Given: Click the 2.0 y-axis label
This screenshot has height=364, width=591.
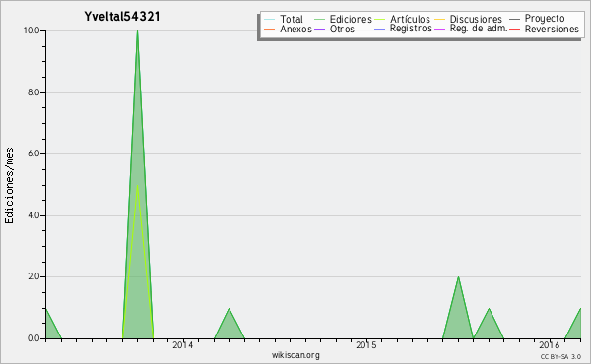Looking at the screenshot, I should [x=33, y=276].
